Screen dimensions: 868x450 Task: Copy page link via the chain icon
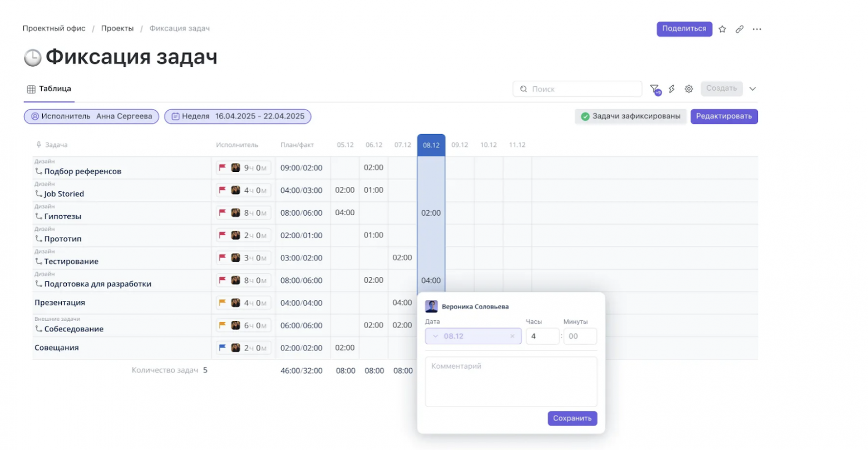click(x=739, y=29)
